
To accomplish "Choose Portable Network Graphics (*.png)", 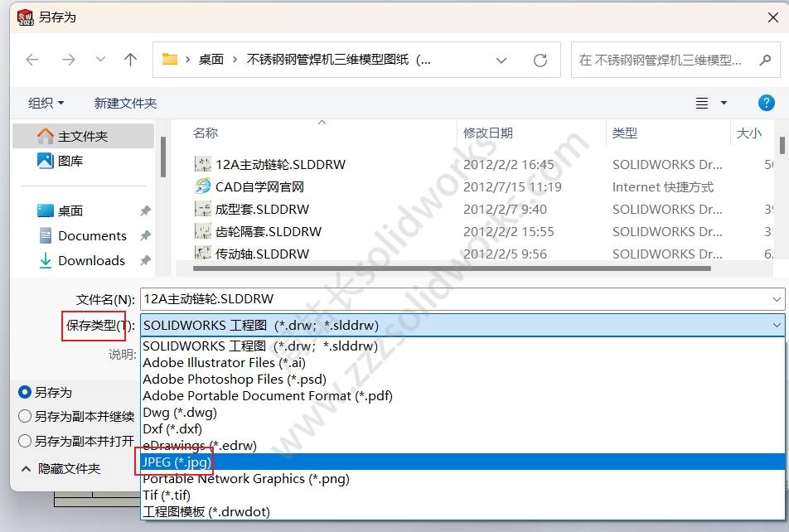I will click(x=462, y=478).
